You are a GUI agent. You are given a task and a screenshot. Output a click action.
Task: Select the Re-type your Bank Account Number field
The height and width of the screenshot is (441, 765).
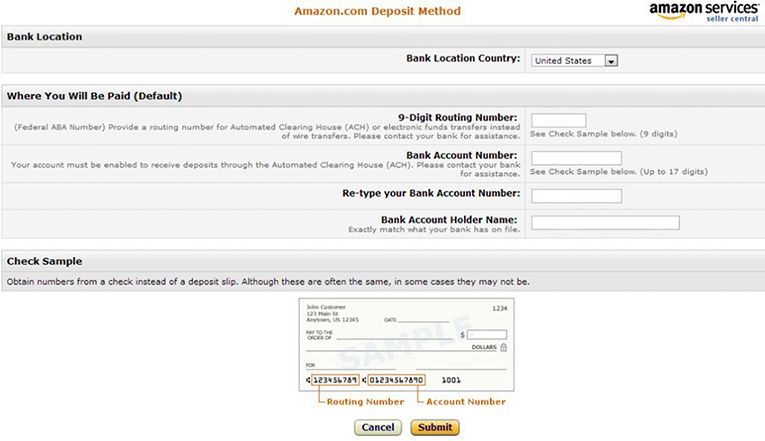[x=576, y=196]
